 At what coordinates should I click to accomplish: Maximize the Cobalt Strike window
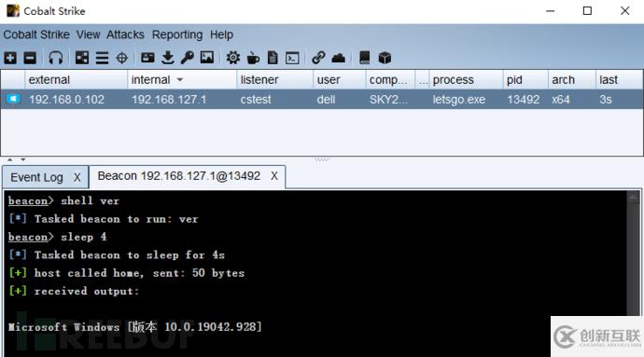tap(587, 11)
